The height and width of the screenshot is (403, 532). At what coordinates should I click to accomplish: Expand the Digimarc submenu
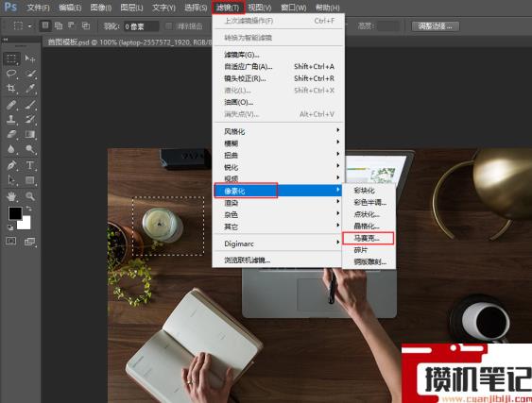[278, 243]
